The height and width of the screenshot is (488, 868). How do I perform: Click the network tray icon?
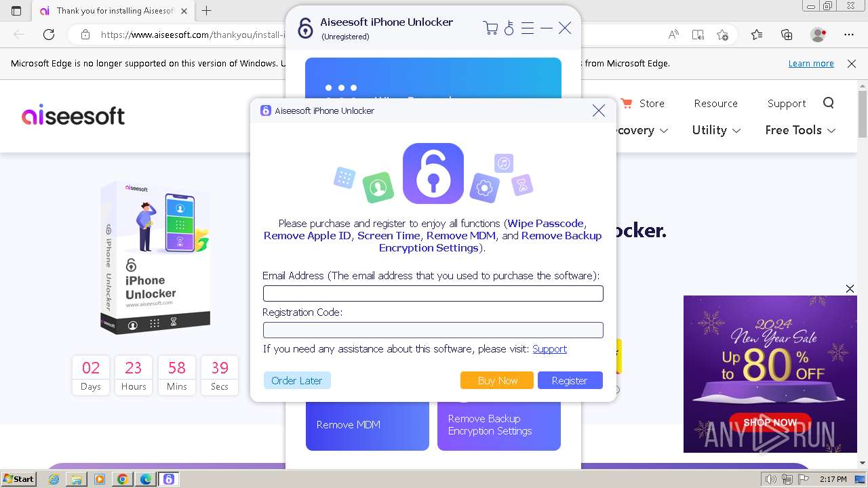[787, 479]
